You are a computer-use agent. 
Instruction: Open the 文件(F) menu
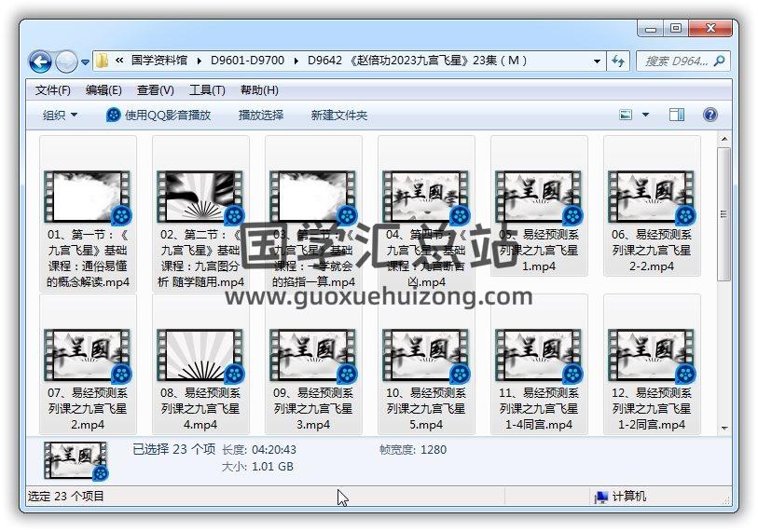coord(53,90)
